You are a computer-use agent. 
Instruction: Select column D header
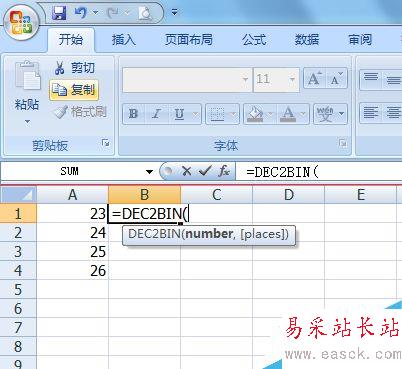289,195
